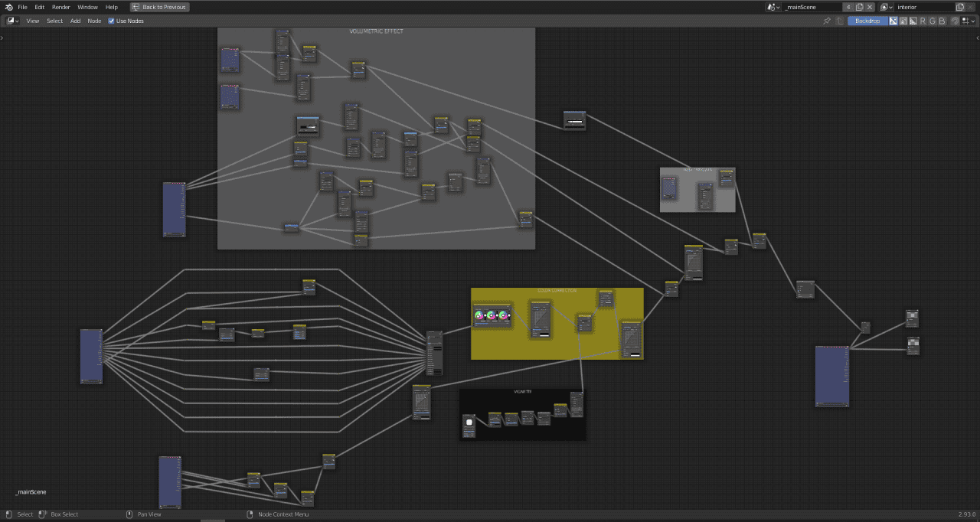
Task: Click the Back to Previous button
Action: [159, 7]
